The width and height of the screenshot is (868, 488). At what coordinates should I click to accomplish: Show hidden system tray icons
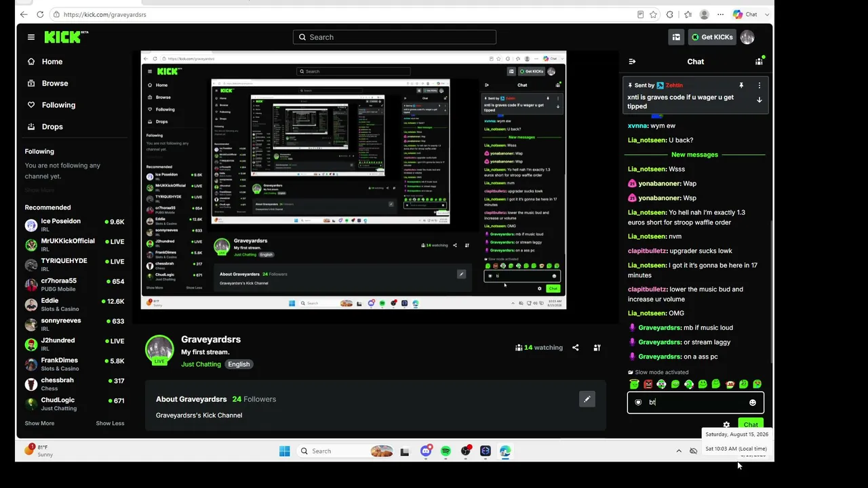[679, 451]
